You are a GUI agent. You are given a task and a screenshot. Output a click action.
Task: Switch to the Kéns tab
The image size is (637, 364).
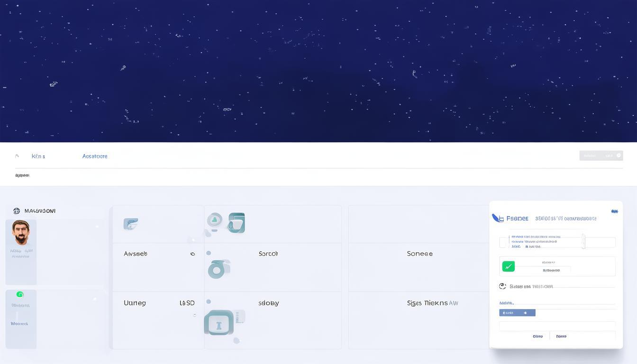click(x=38, y=156)
